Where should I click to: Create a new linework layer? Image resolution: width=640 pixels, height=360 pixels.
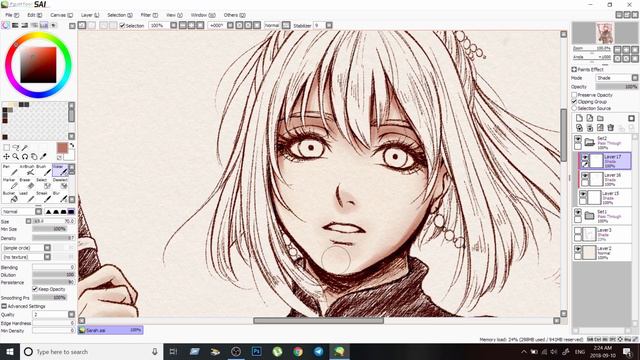(590, 118)
